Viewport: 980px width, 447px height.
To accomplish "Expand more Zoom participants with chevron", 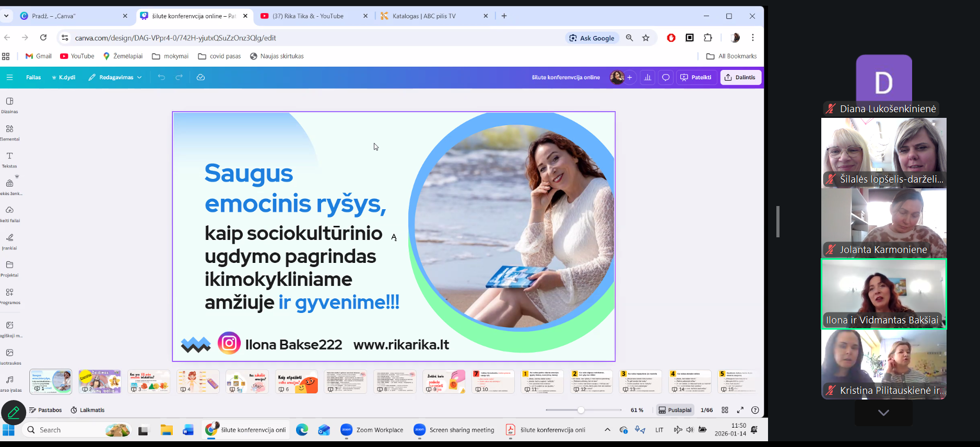I will [883, 413].
